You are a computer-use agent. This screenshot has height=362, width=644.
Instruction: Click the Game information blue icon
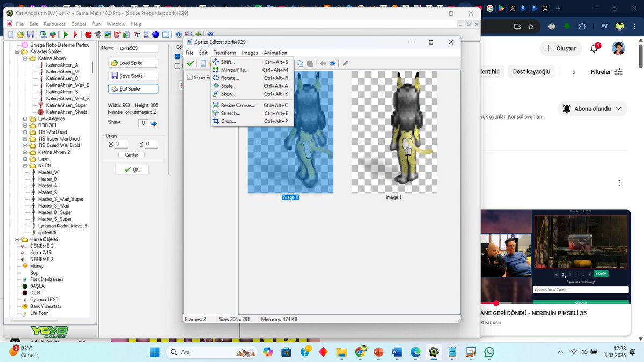[x=178, y=34]
